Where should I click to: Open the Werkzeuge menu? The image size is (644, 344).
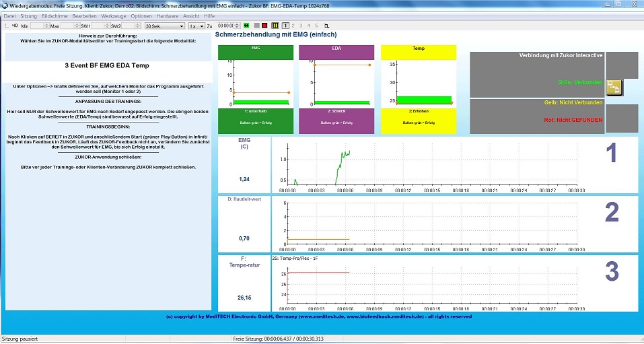point(113,16)
